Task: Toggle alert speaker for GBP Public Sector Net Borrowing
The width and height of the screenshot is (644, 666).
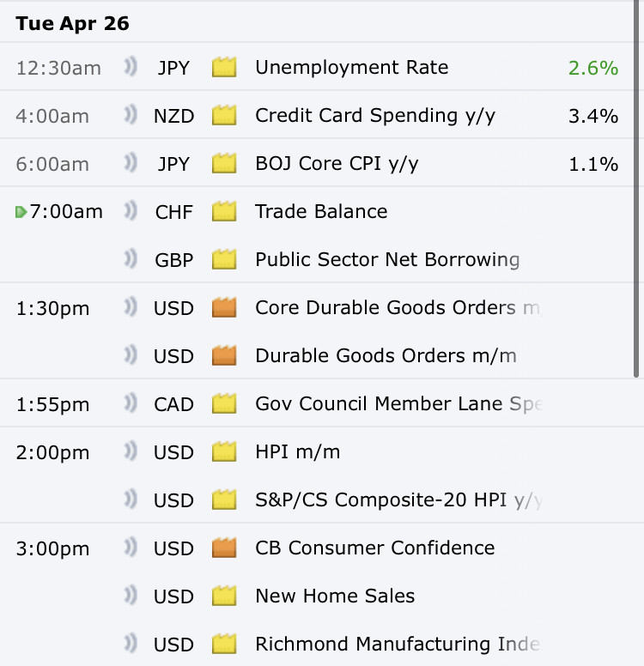Action: (131, 259)
